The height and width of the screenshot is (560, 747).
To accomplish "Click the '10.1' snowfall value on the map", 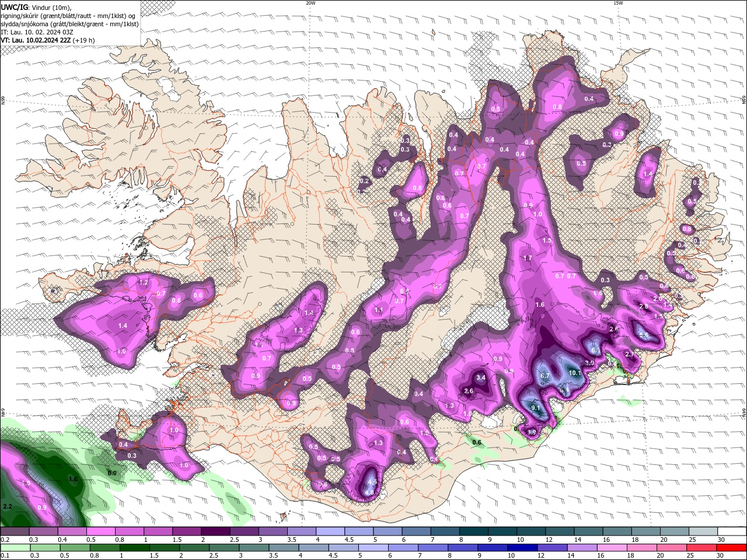I will [574, 373].
